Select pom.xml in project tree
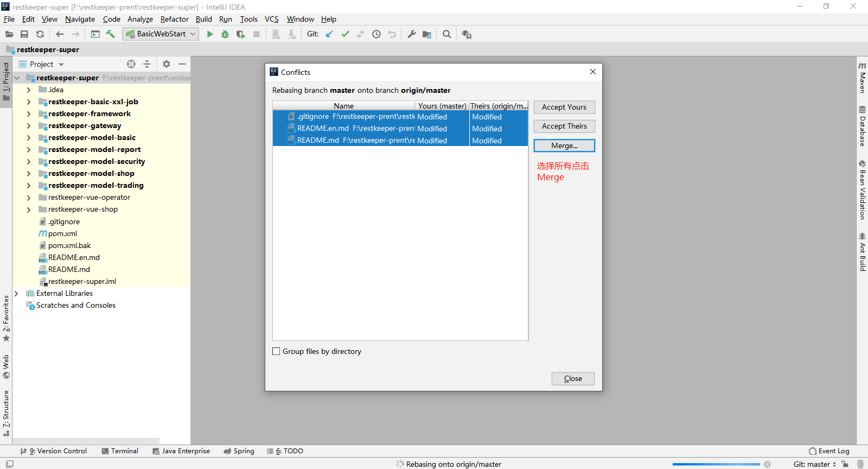Viewport: 868px width, 469px height. click(x=62, y=233)
